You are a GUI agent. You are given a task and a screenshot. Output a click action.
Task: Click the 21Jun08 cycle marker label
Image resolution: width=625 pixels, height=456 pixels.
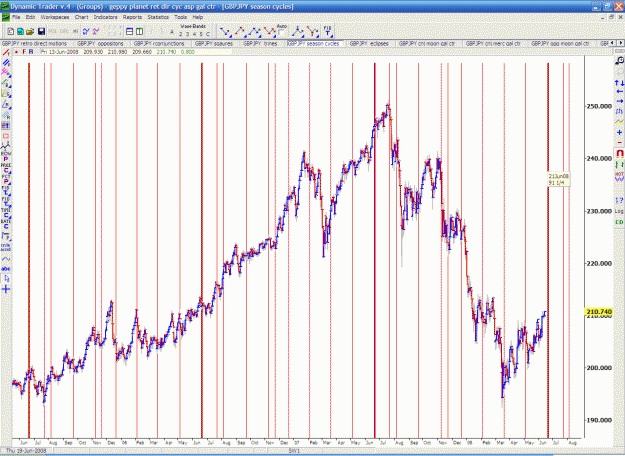pyautogui.click(x=559, y=179)
